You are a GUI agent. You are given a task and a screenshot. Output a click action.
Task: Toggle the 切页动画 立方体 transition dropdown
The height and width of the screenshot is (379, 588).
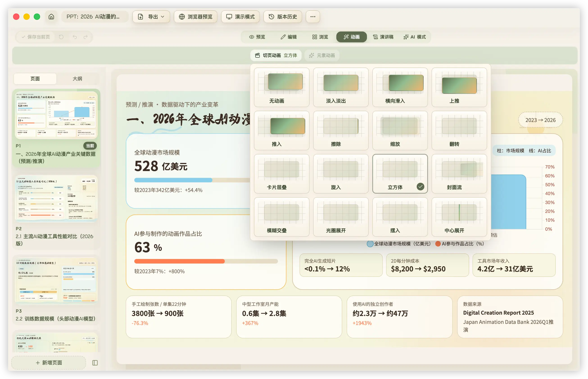[x=276, y=55]
